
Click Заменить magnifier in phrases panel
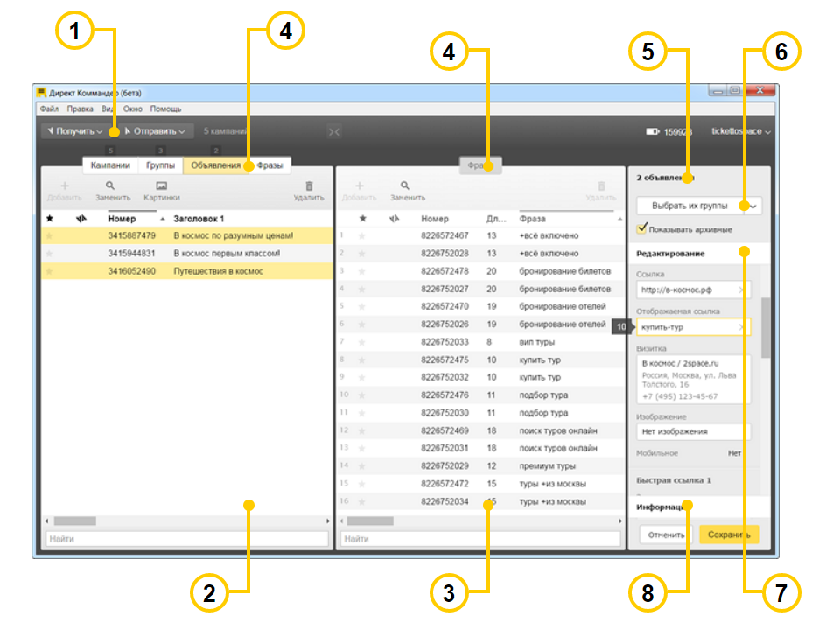[x=404, y=185]
